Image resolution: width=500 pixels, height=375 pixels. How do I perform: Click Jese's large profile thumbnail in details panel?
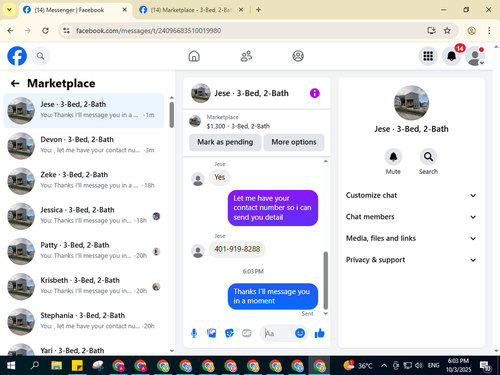point(411,103)
